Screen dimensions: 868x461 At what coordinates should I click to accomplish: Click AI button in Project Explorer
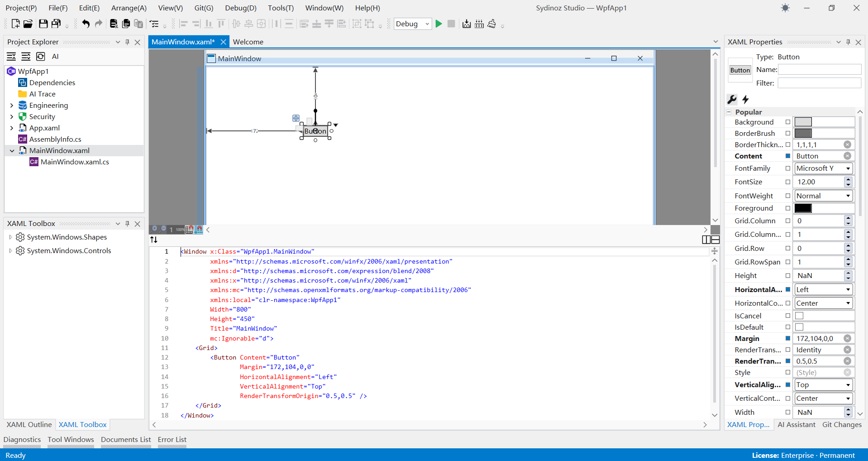pos(55,56)
